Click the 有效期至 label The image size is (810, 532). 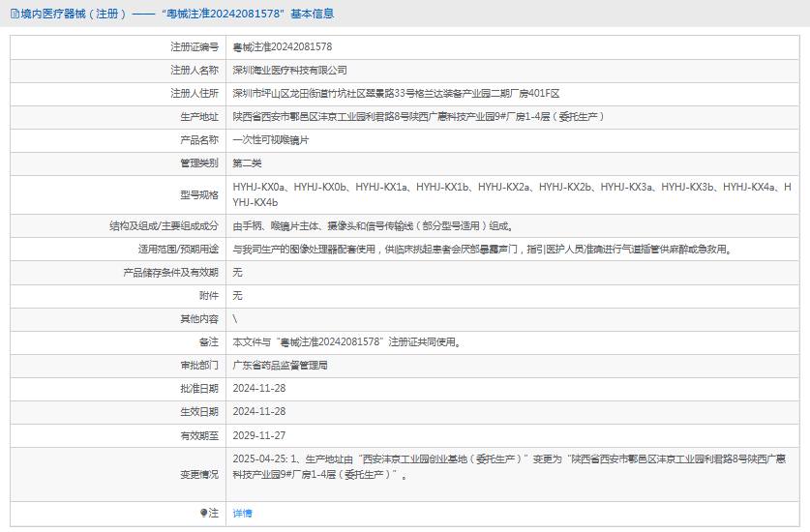coord(199,435)
